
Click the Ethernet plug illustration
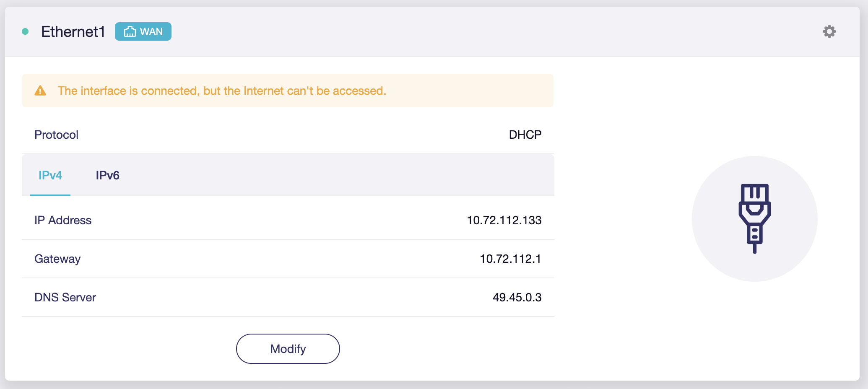pos(754,218)
